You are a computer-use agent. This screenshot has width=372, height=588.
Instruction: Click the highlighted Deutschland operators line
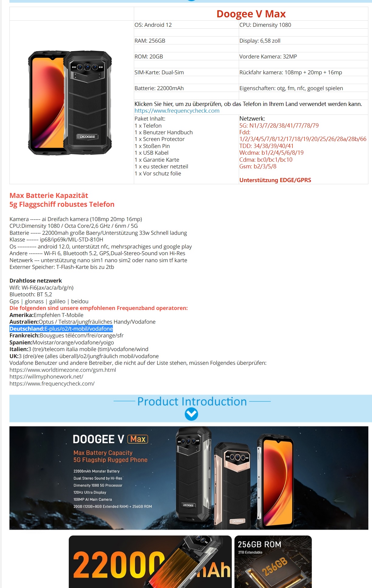[x=61, y=329]
